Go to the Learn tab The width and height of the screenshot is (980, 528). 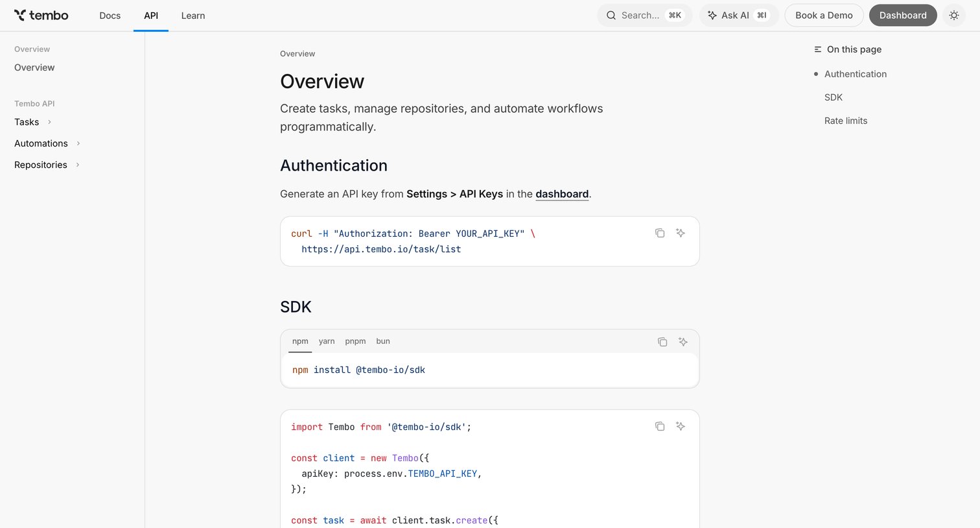(193, 16)
